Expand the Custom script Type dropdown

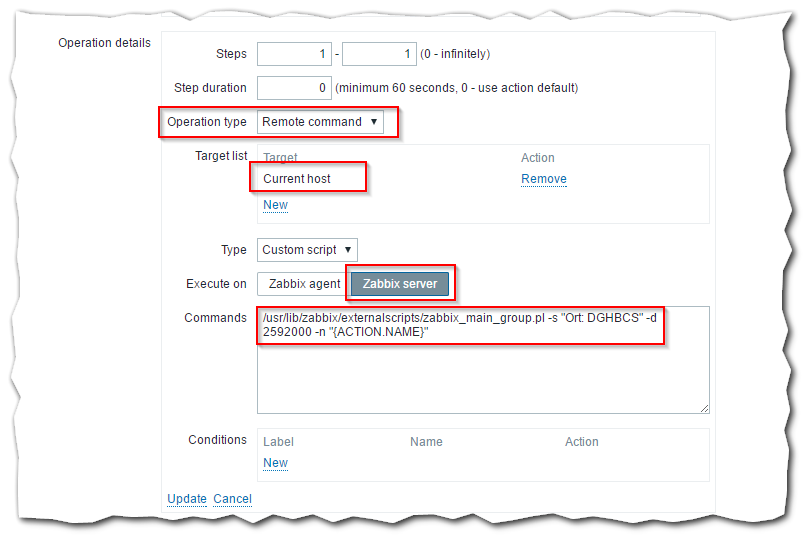coord(307,250)
